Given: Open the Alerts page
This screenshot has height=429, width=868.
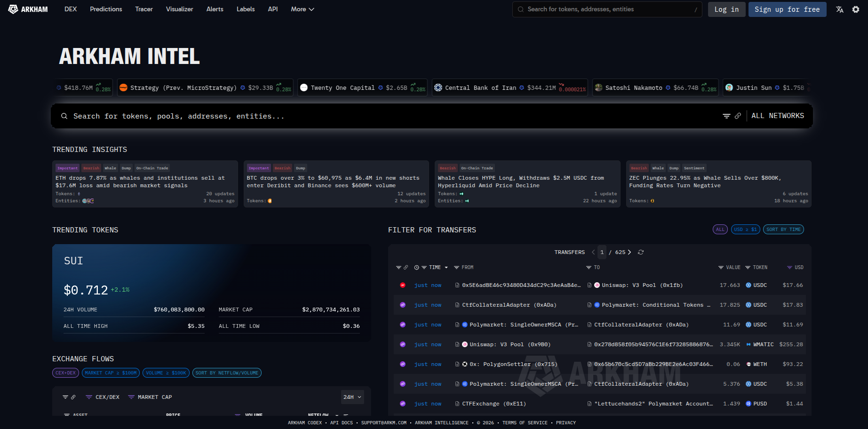Looking at the screenshot, I should (x=215, y=9).
